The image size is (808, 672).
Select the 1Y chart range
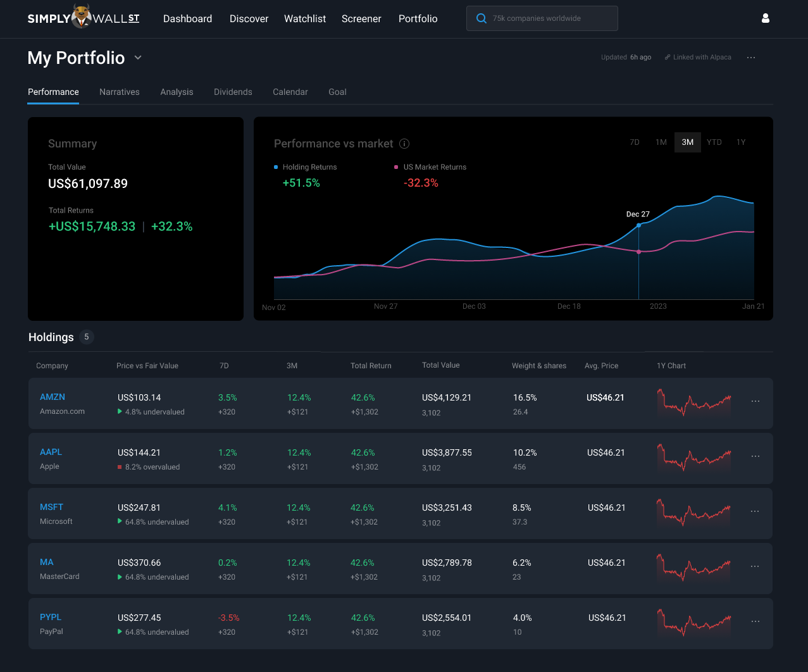pos(741,142)
